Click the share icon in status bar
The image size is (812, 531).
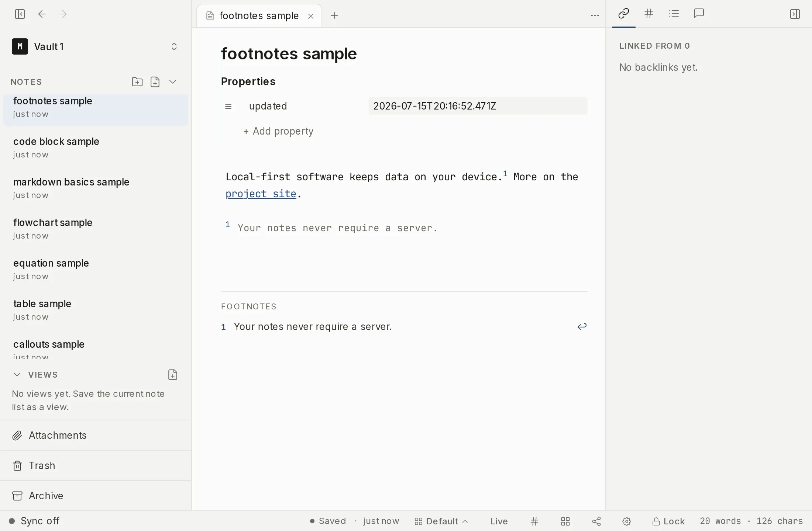(x=596, y=521)
